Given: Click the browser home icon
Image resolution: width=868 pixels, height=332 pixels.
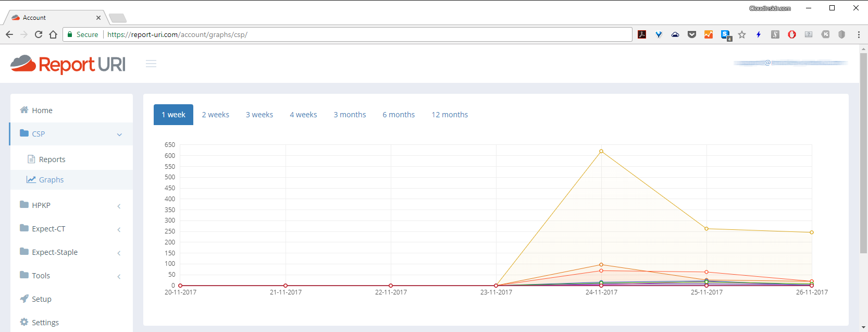Looking at the screenshot, I should point(53,34).
